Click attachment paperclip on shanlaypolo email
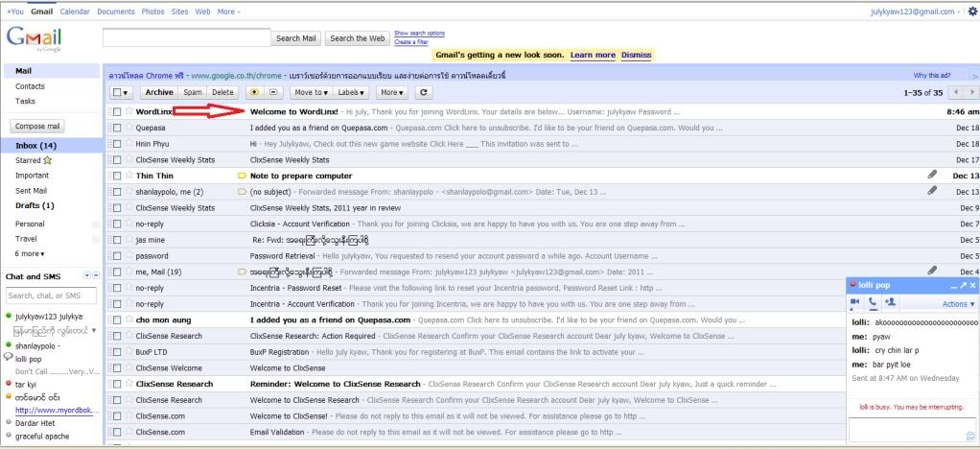The width and height of the screenshot is (980, 449). 932,190
